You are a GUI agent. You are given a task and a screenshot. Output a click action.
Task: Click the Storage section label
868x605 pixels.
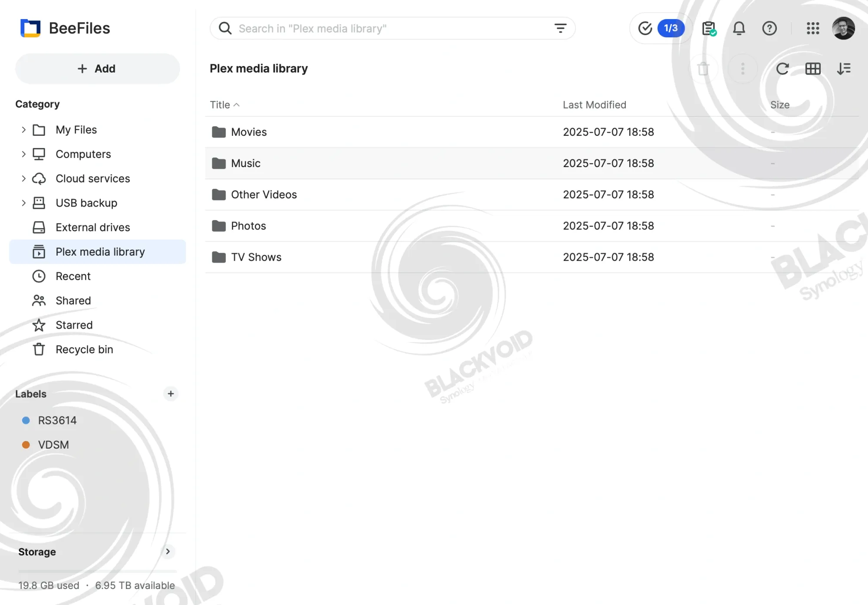[x=37, y=552]
